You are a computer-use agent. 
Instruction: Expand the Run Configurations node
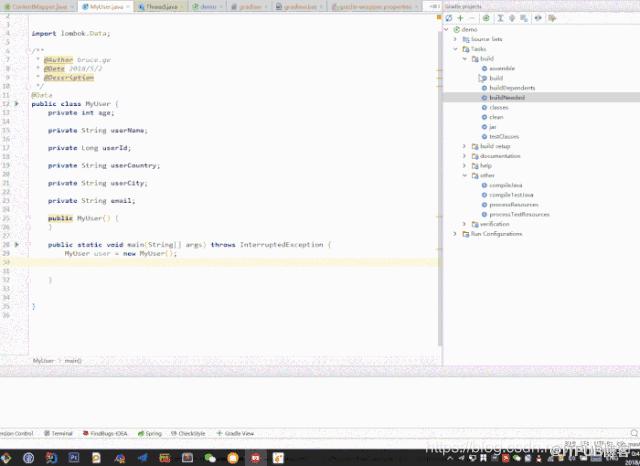(x=455, y=234)
